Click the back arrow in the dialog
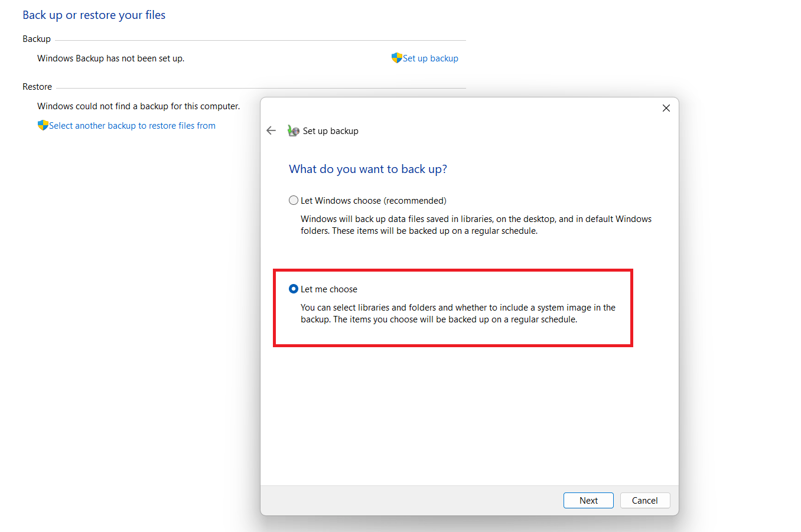 coord(271,130)
